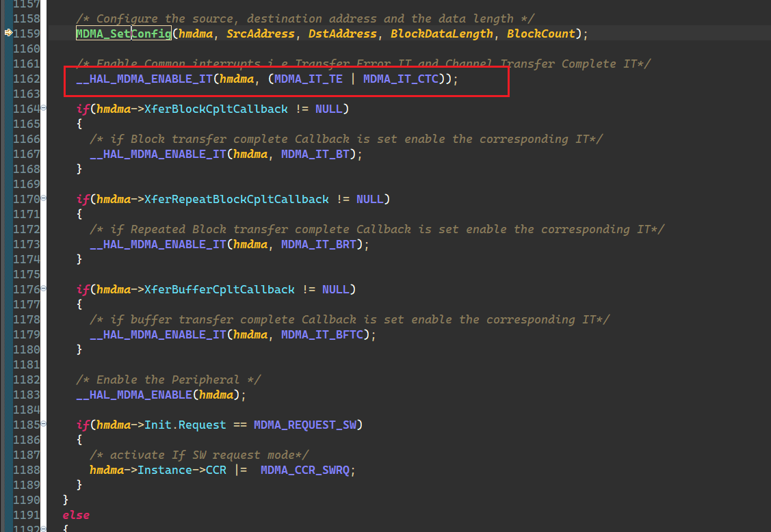Click XferRepeatBlockCpltCallback member name
Viewport: 771px width, 532px height.
237,199
